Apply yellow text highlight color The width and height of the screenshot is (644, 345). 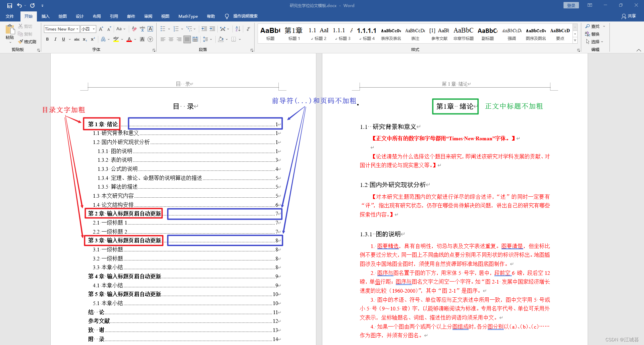click(x=116, y=39)
